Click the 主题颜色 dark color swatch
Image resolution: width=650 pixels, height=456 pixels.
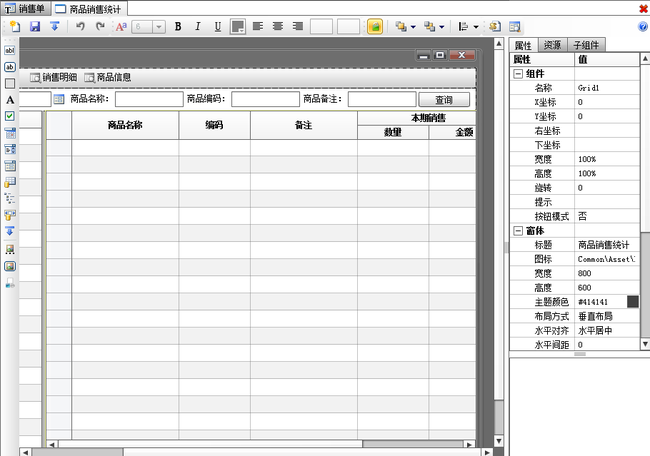point(633,302)
